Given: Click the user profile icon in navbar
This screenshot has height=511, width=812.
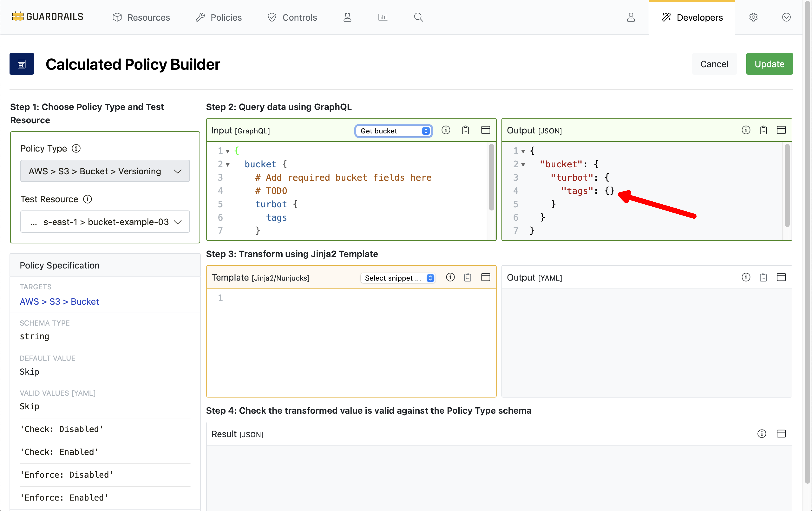Looking at the screenshot, I should click(631, 17).
